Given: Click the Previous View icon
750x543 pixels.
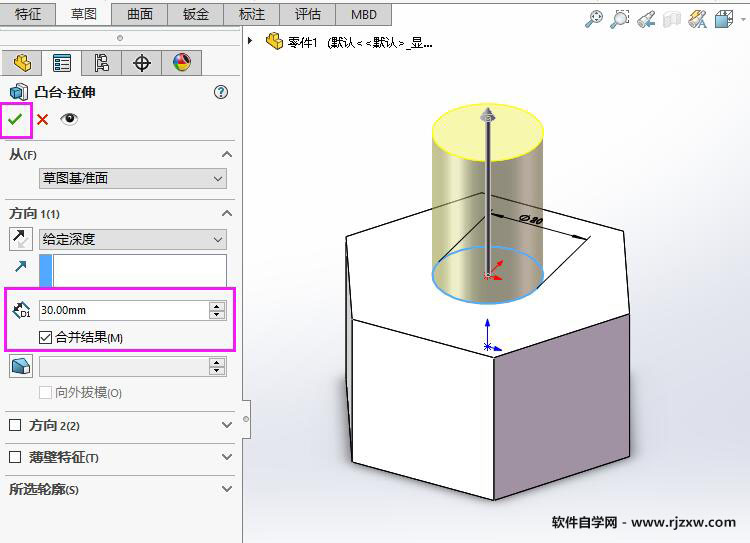Looking at the screenshot, I should (646, 20).
